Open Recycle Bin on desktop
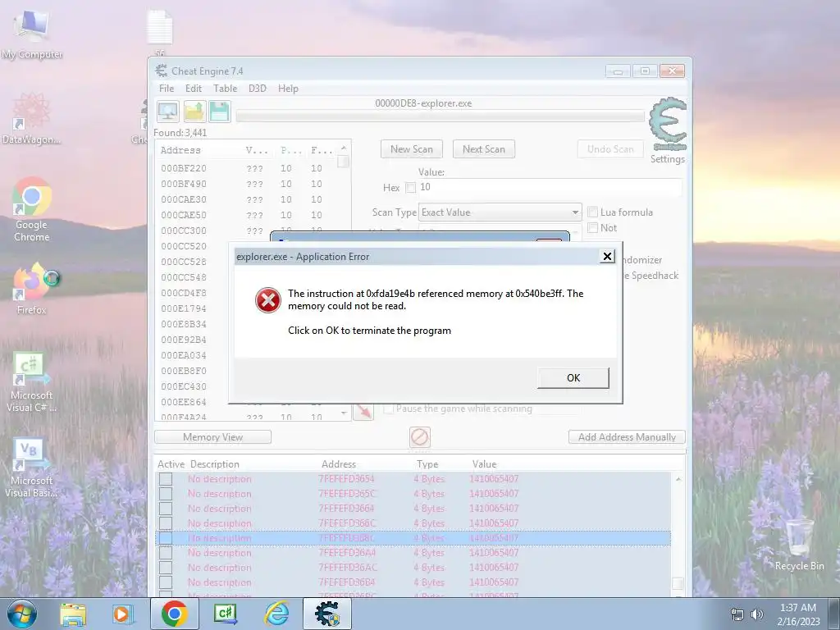The image size is (840, 630). coord(799,545)
